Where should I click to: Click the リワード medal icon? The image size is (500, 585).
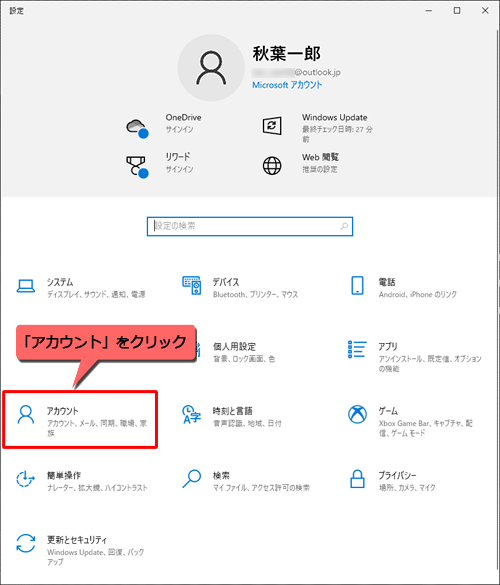pos(137,167)
